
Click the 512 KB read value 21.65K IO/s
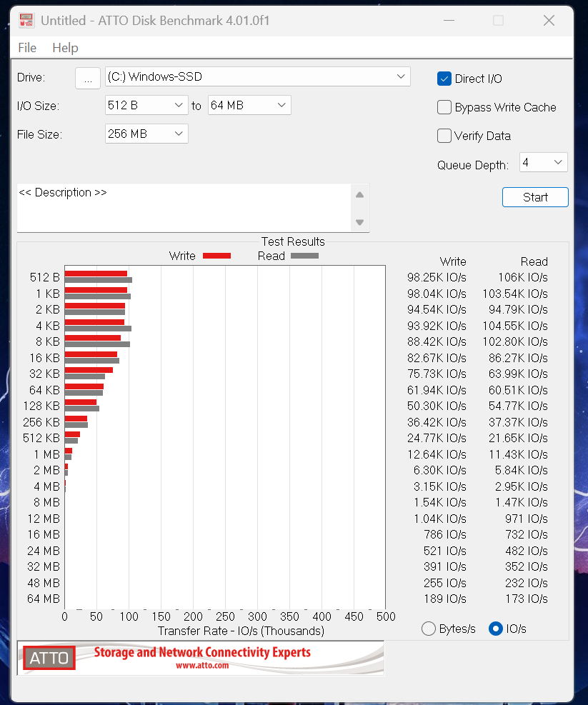pos(518,438)
